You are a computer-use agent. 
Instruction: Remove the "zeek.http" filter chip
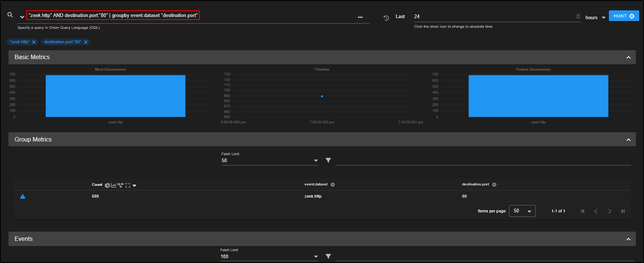click(x=34, y=42)
